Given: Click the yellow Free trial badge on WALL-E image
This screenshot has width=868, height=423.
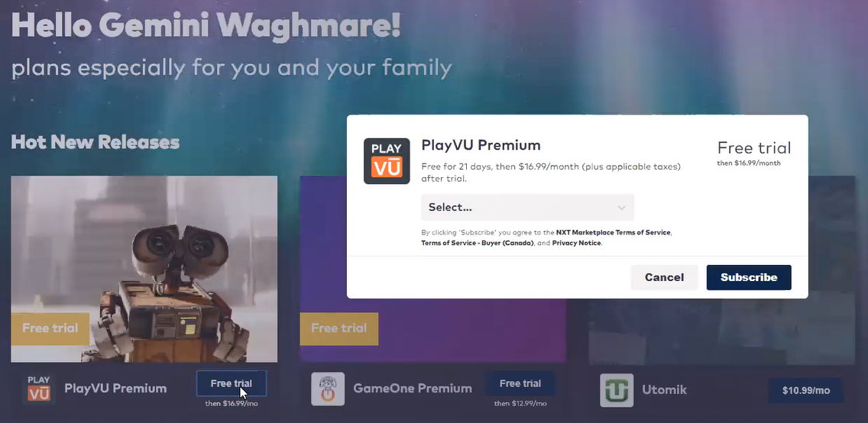Looking at the screenshot, I should tap(50, 328).
